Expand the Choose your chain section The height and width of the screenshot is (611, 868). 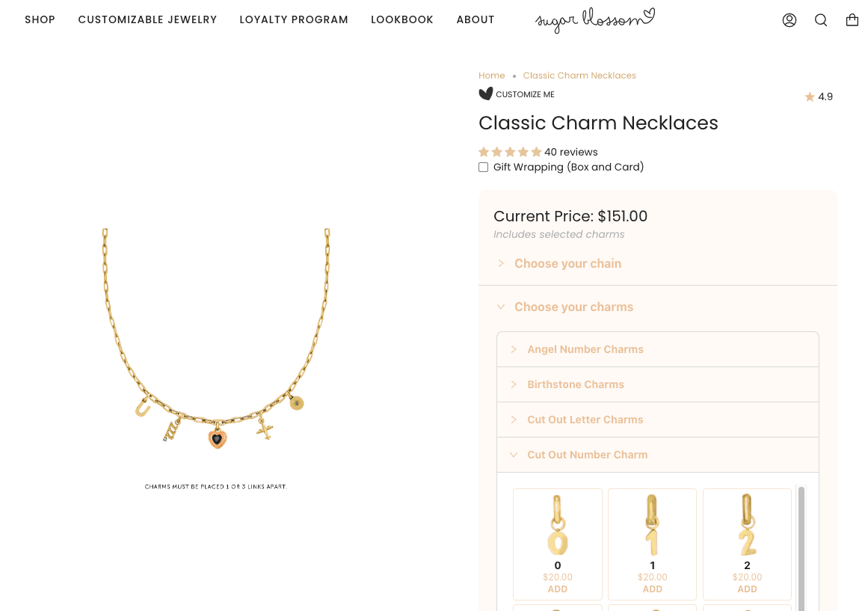pyautogui.click(x=567, y=263)
